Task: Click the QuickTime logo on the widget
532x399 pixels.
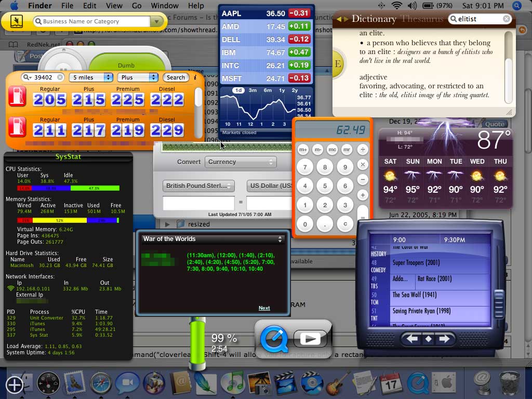Action: pyautogui.click(x=274, y=339)
